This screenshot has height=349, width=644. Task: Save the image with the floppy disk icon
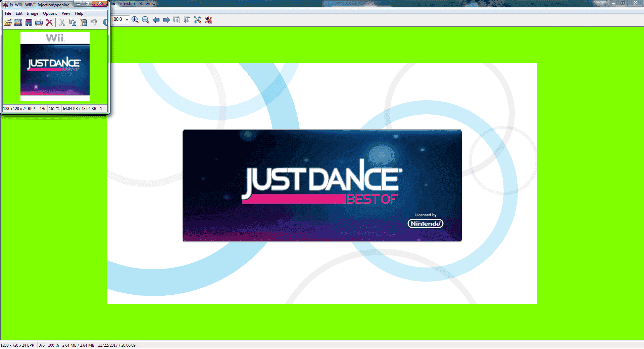tap(29, 22)
